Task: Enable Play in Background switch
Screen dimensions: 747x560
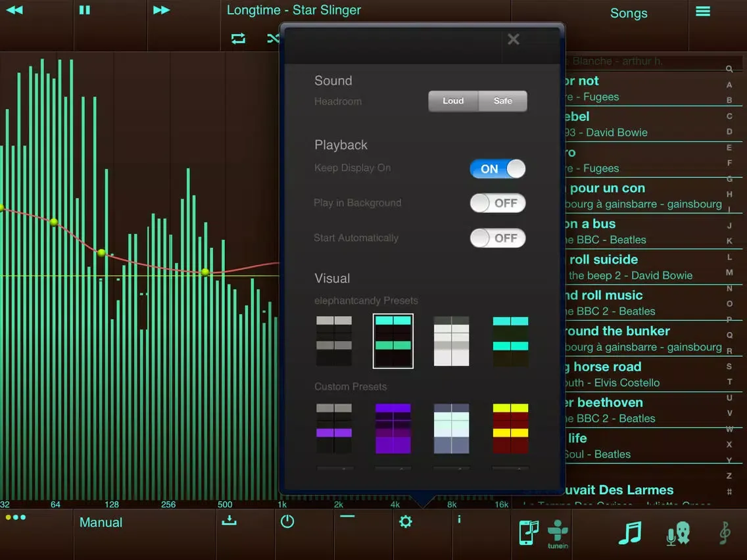Action: point(497,203)
